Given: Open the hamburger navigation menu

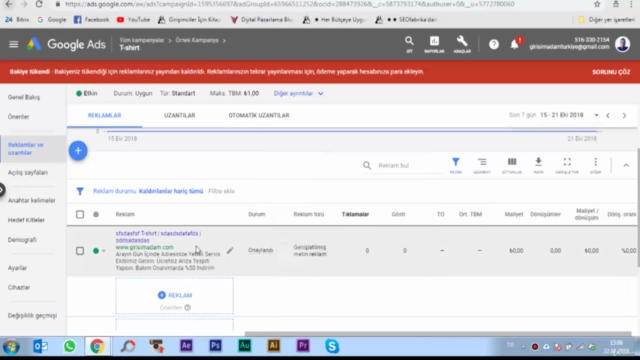Looking at the screenshot, I should pos(13,44).
